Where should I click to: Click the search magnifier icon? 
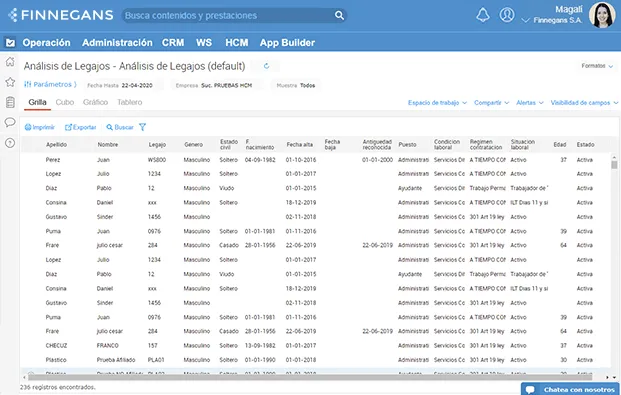point(339,15)
